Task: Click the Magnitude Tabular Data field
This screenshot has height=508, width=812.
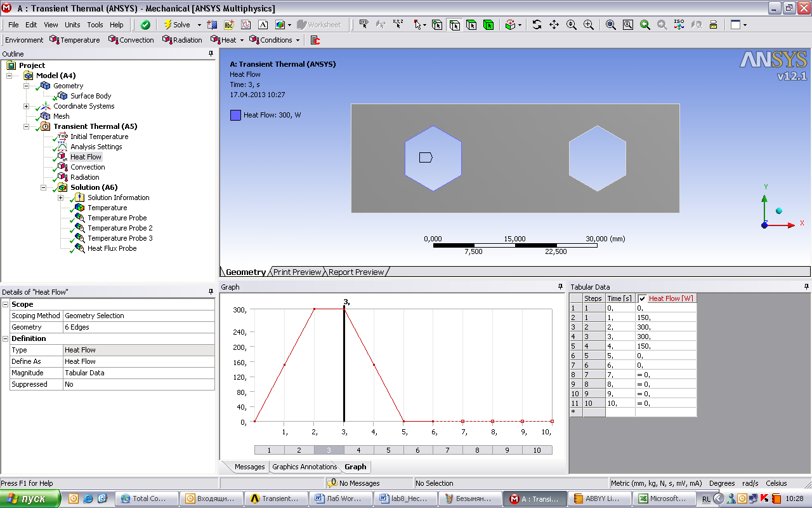Action: coord(138,373)
